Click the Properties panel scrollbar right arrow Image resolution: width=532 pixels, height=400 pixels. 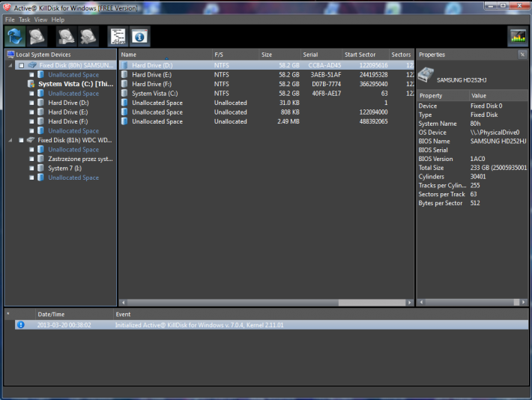[x=524, y=302]
